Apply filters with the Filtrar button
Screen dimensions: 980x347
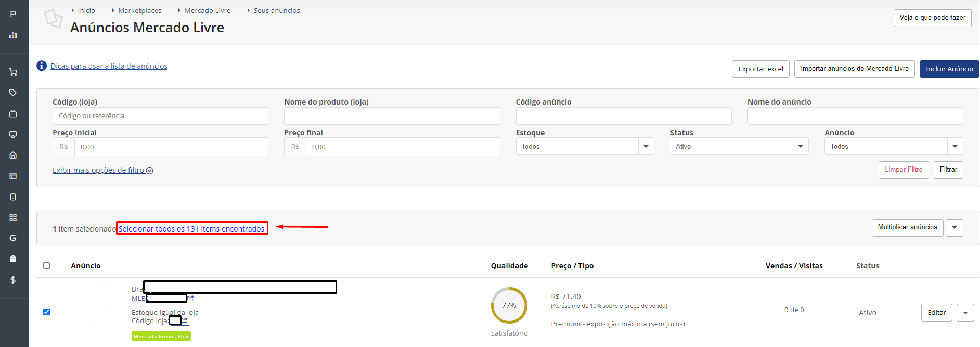(x=948, y=170)
